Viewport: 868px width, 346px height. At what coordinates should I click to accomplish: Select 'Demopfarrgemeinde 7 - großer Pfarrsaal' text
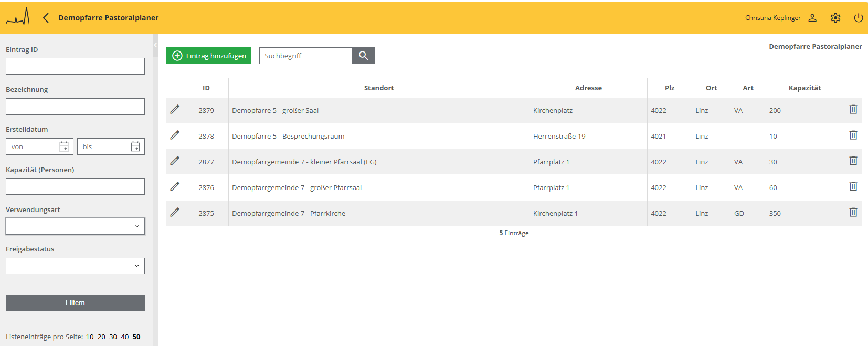pos(297,187)
